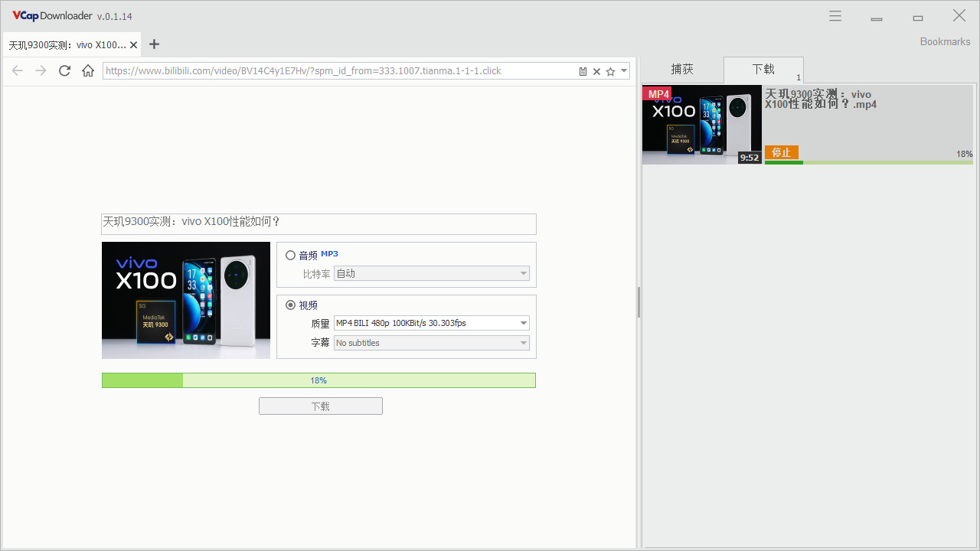
Task: Click the video title field
Action: click(x=318, y=223)
